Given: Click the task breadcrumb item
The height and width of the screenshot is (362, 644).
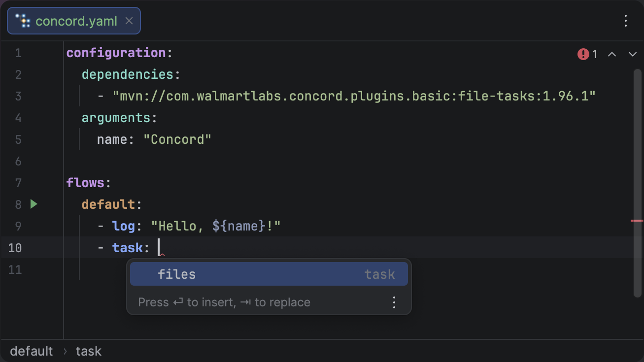Looking at the screenshot, I should (89, 351).
